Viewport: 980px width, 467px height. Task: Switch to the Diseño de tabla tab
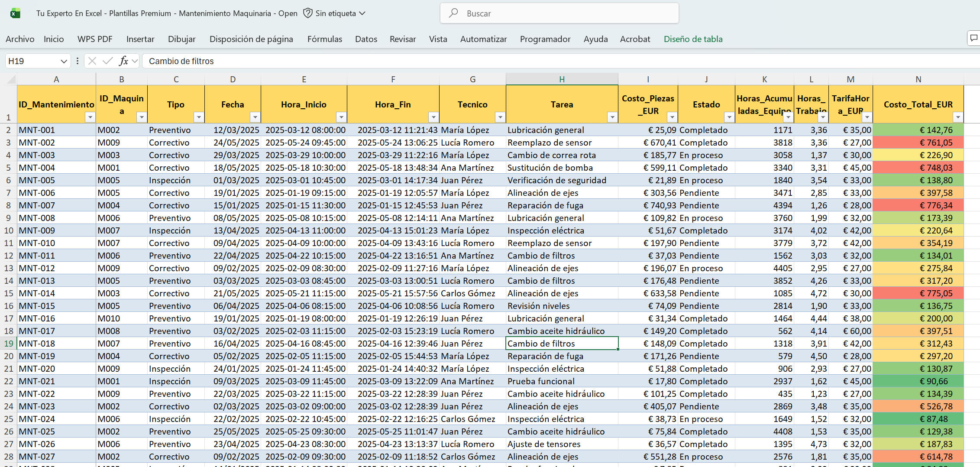pyautogui.click(x=693, y=39)
